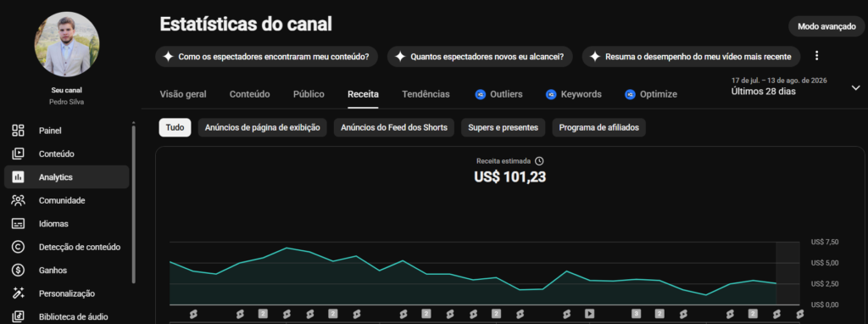This screenshot has width=868, height=324.
Task: Open the three-dot more options menu
Action: click(x=816, y=56)
